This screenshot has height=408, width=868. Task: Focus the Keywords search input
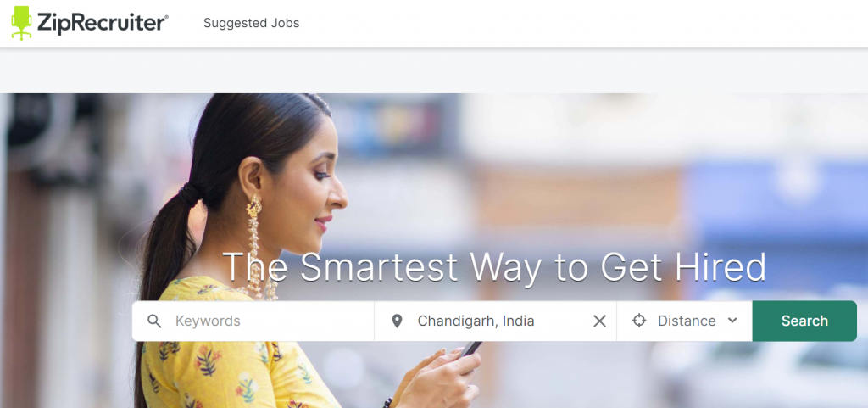(x=253, y=321)
